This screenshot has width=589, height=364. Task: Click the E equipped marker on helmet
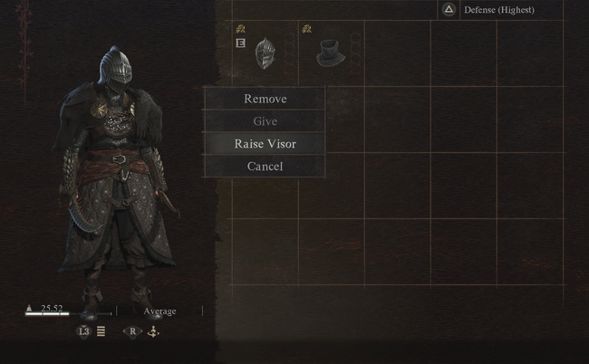[x=240, y=43]
